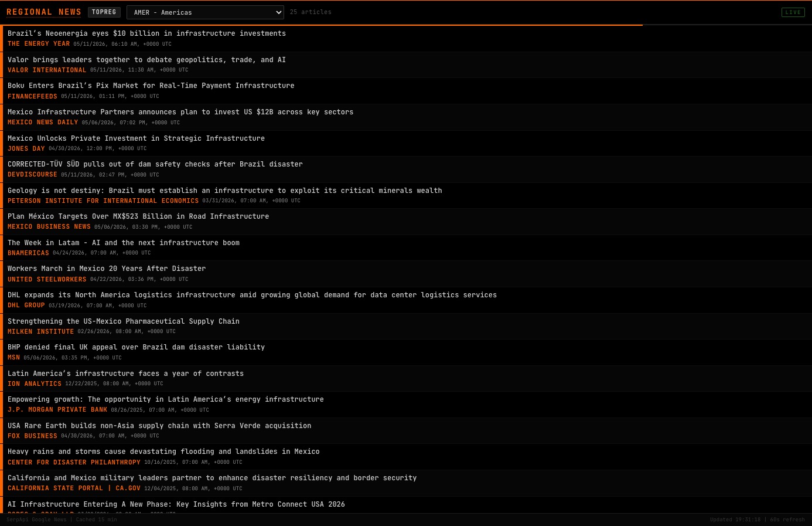Click CENTER FOR DISASTER PHILANTHROPY source label
The image size is (812, 526).
click(74, 463)
